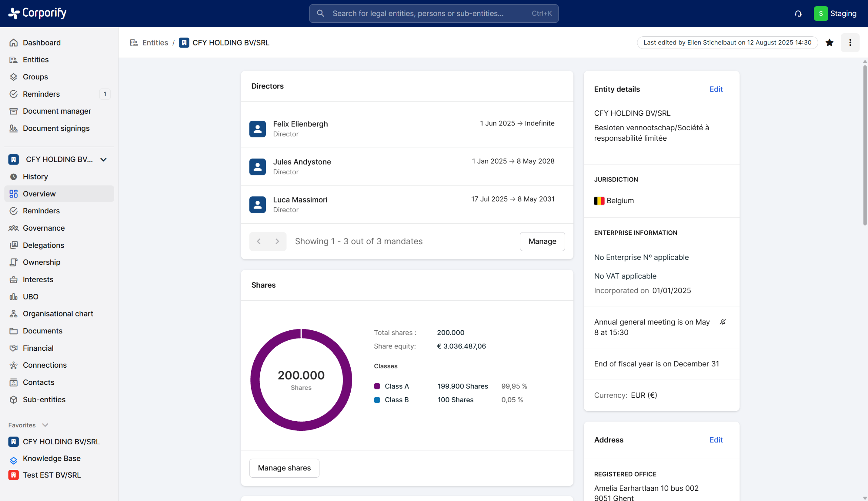Click the headset support icon
The height and width of the screenshot is (501, 868).
[798, 14]
